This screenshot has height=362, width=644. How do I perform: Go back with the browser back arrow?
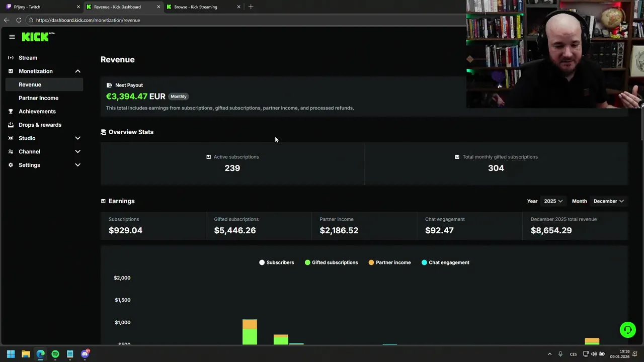click(6, 20)
